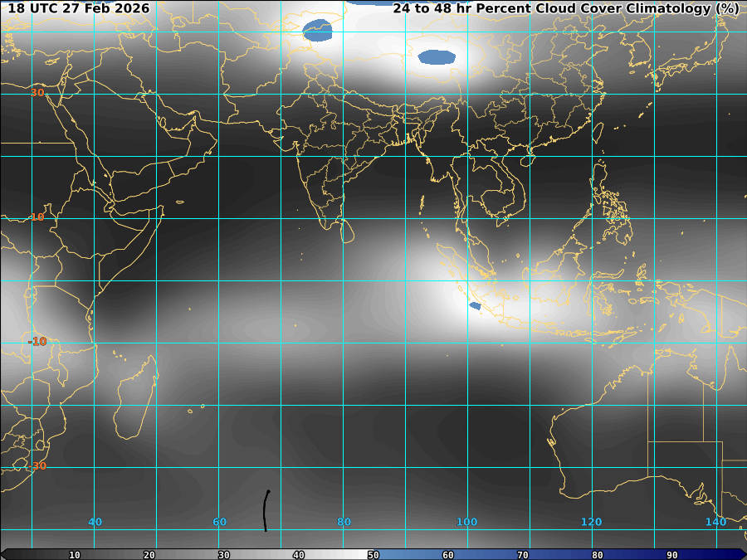Click the black track line in southern ocean

point(266,510)
